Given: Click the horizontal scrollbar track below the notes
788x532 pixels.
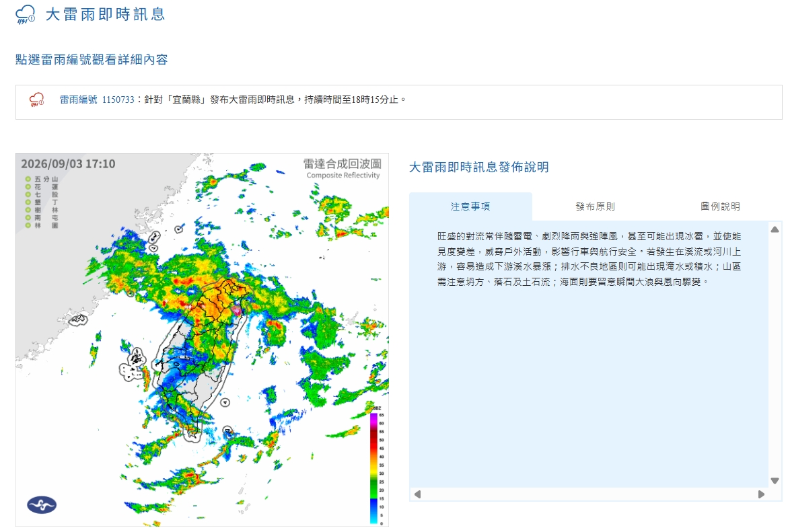Looking at the screenshot, I should pos(589,494).
